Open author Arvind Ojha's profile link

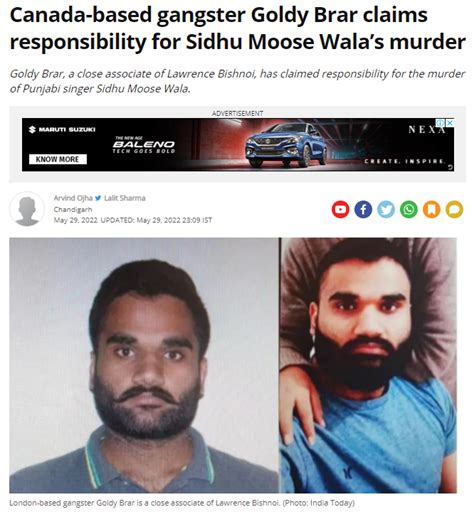[73, 198]
